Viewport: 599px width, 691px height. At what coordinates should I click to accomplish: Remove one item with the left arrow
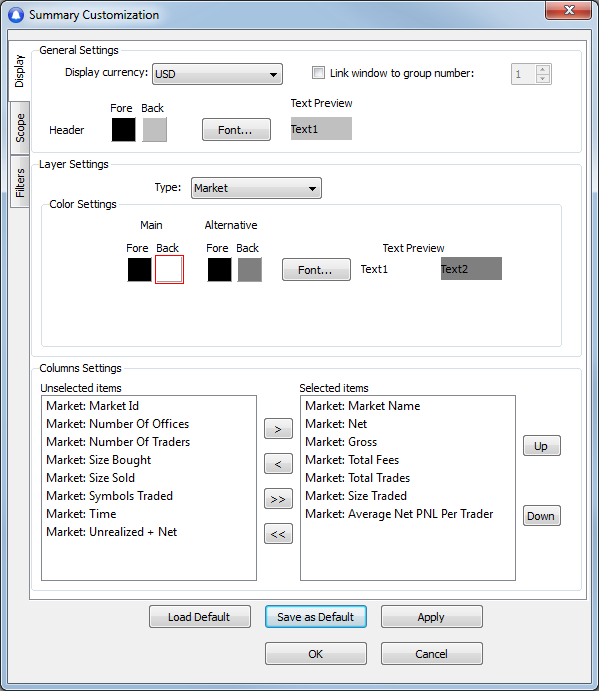coord(278,464)
